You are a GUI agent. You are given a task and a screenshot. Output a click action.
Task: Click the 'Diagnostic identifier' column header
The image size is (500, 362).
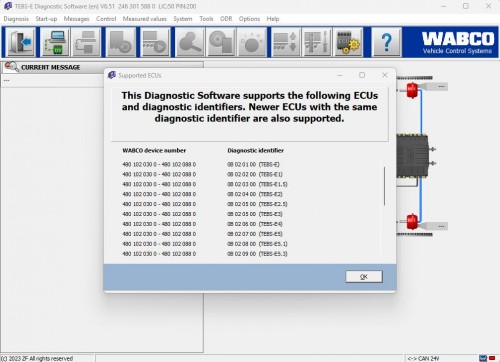click(256, 150)
